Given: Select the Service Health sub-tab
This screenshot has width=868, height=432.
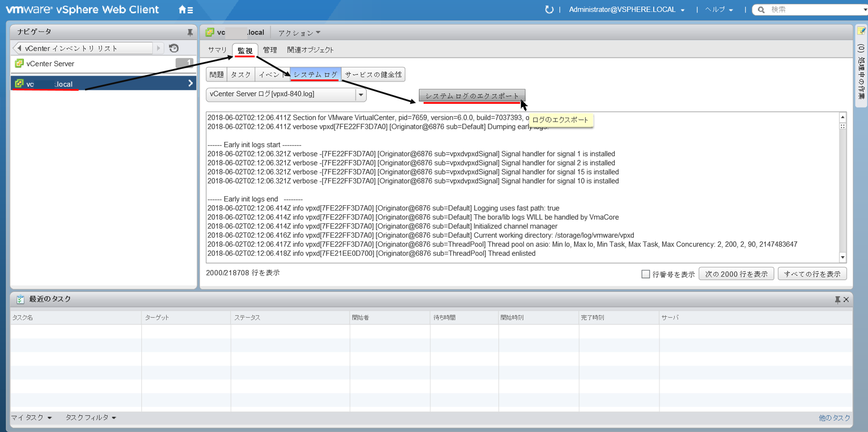Looking at the screenshot, I should (x=373, y=75).
